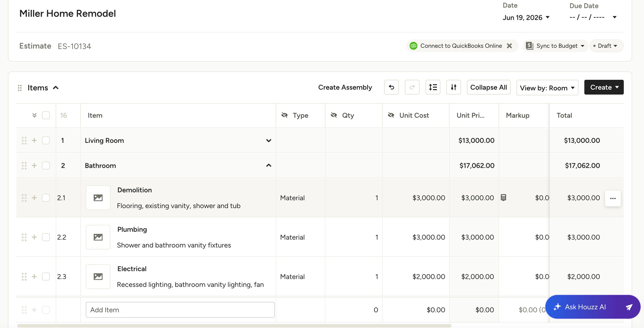Open the row spacing options icon
This screenshot has width=644, height=328.
tap(433, 87)
